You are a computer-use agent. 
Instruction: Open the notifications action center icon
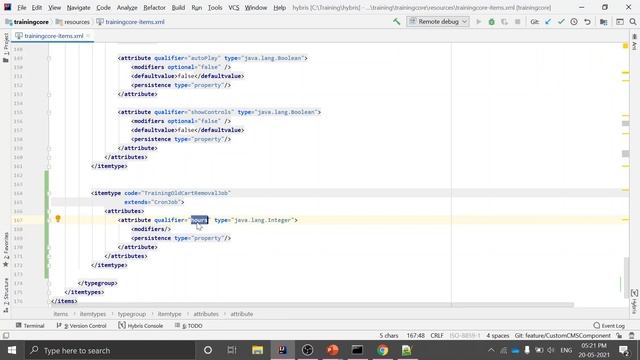pos(623,350)
